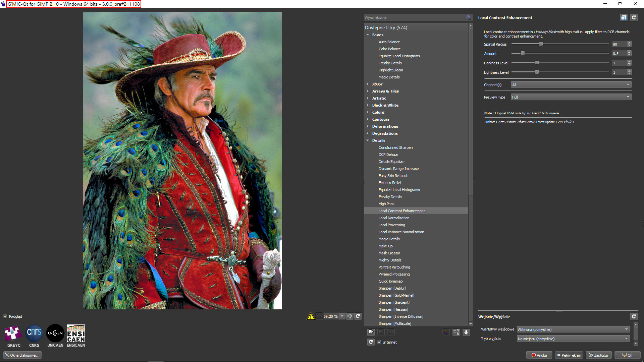Uncheck the Internet checkbox
The width and height of the screenshot is (644, 362).
tap(379, 342)
